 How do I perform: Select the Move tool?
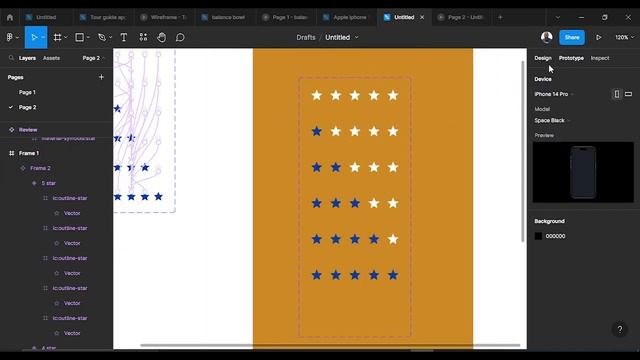pos(34,37)
